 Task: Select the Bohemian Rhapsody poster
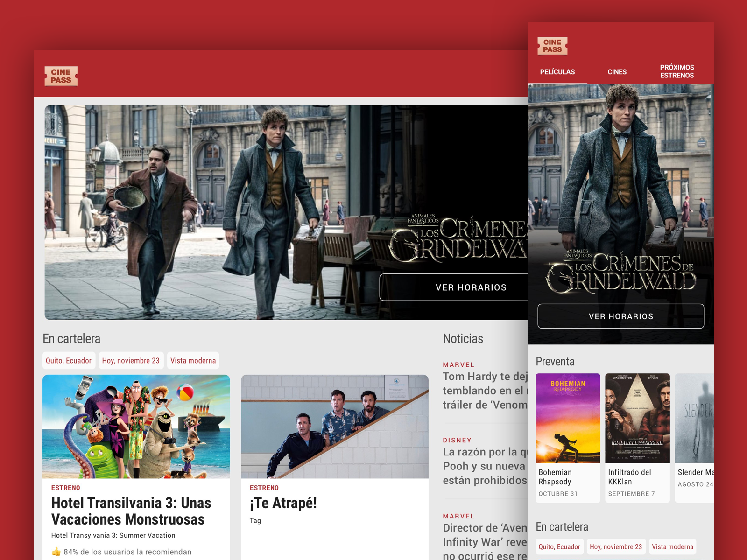pos(568,418)
